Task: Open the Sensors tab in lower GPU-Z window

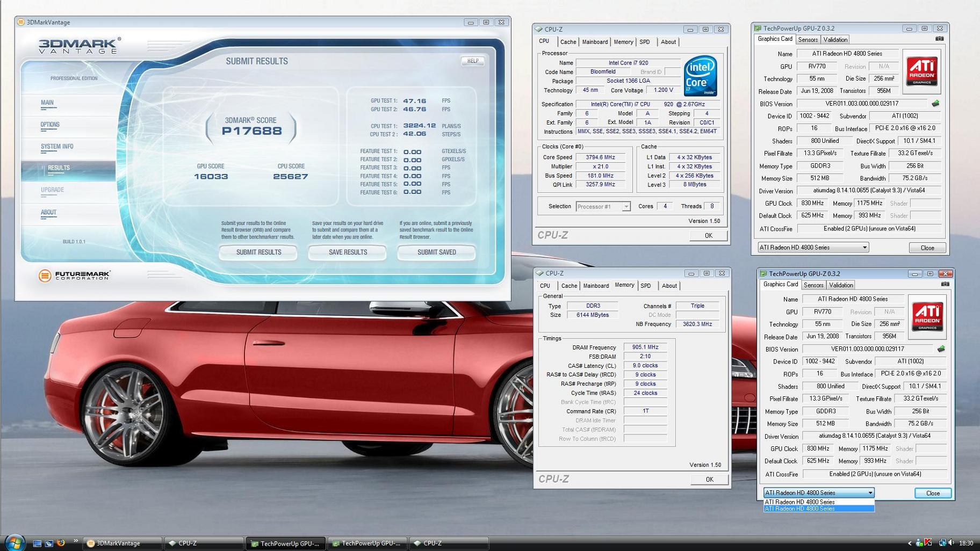Action: [x=813, y=285]
